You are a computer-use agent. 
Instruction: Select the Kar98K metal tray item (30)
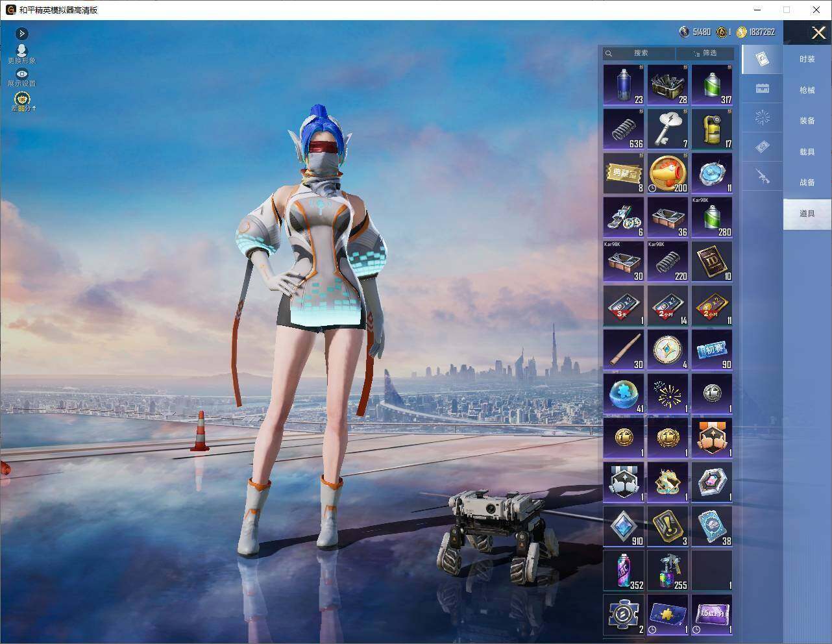624,261
